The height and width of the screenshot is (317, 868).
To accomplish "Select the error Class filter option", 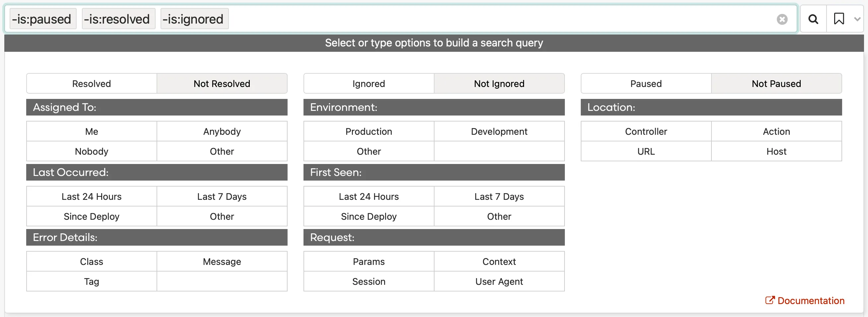I will point(91,262).
